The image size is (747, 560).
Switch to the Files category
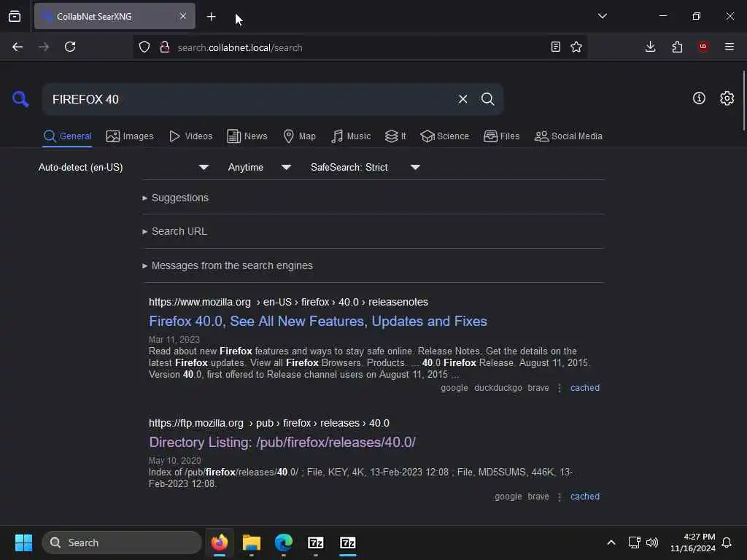pyautogui.click(x=502, y=136)
